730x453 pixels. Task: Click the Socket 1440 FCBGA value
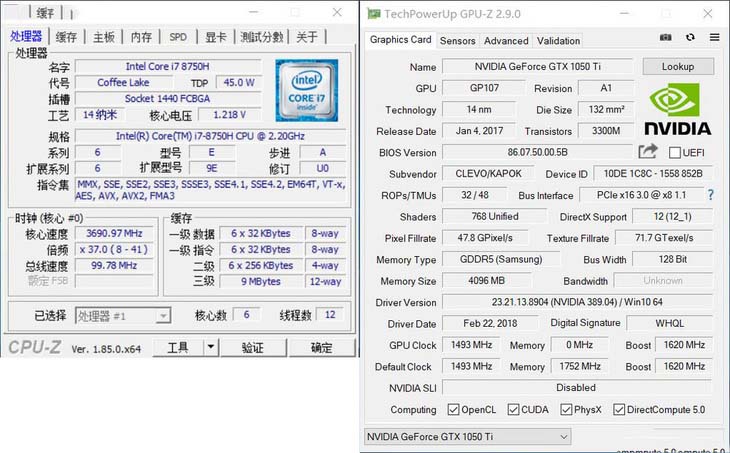pyautogui.click(x=168, y=99)
